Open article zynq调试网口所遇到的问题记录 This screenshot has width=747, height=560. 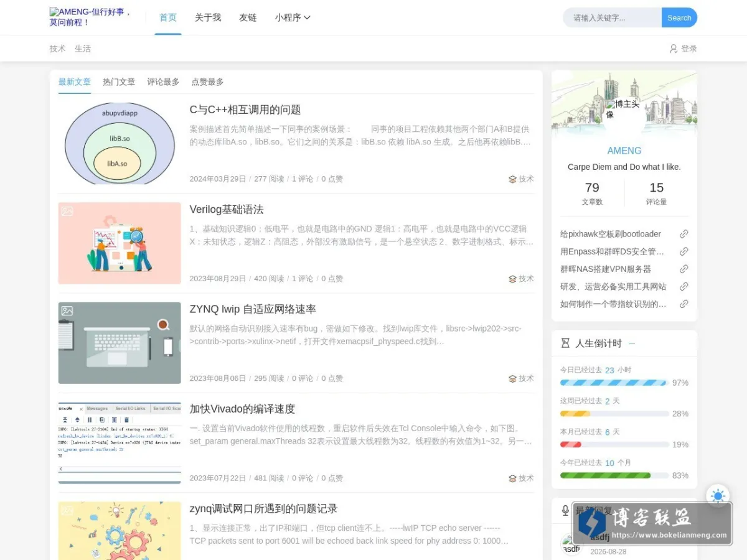(263, 508)
